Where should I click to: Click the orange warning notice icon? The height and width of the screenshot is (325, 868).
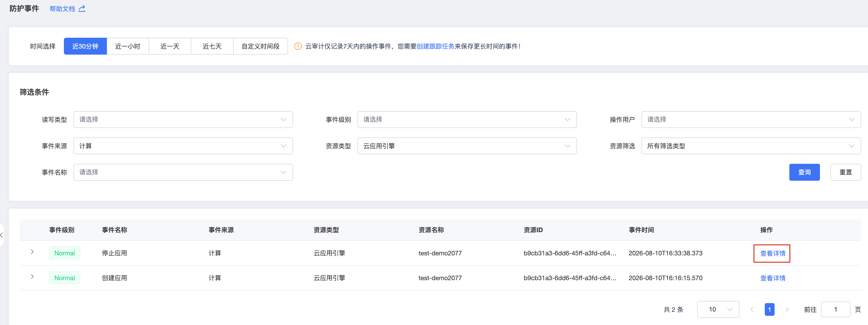[x=298, y=46]
